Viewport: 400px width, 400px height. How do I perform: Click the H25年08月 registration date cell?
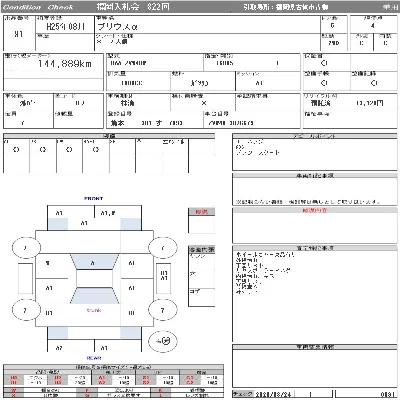tap(65, 27)
